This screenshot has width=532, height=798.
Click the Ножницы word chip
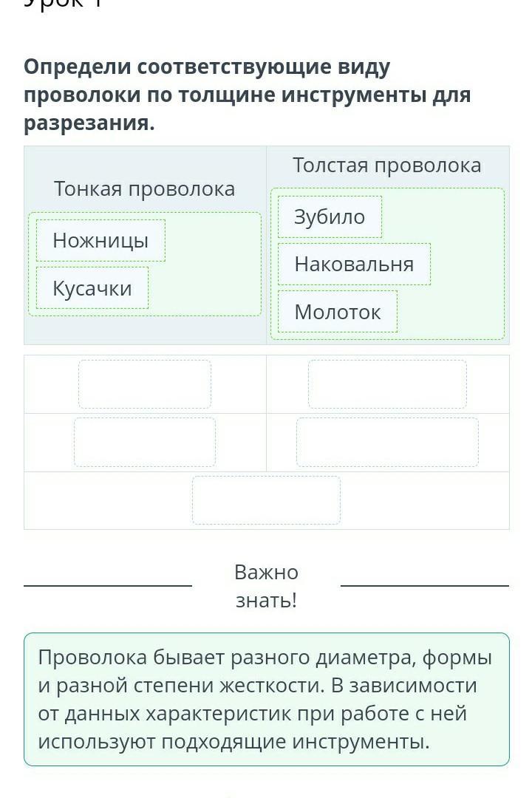pyautogui.click(x=100, y=241)
